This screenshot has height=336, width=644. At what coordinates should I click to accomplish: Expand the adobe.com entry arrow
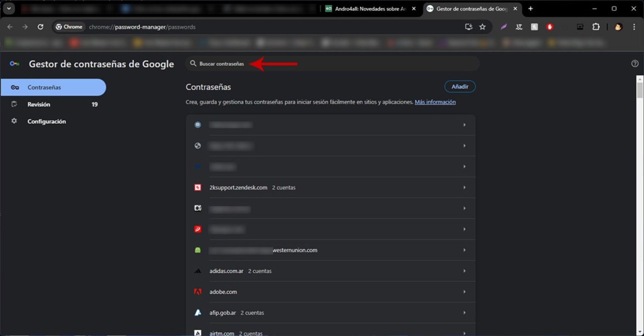tap(464, 292)
